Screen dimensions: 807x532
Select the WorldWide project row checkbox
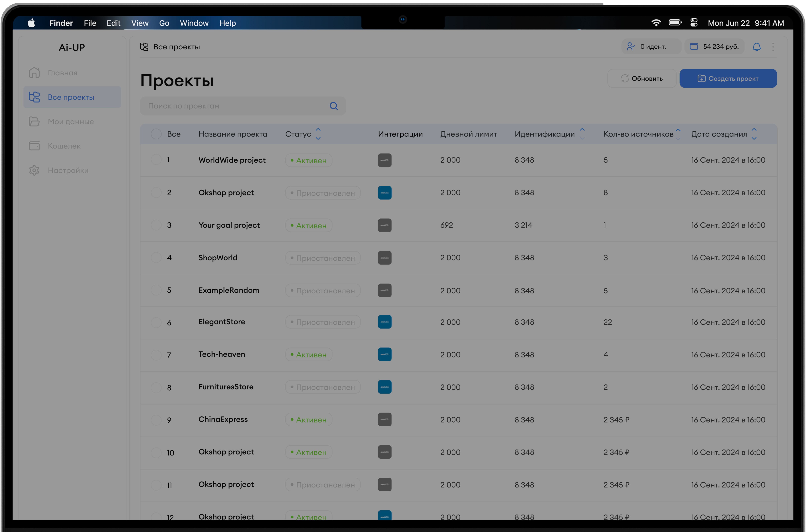coord(156,159)
